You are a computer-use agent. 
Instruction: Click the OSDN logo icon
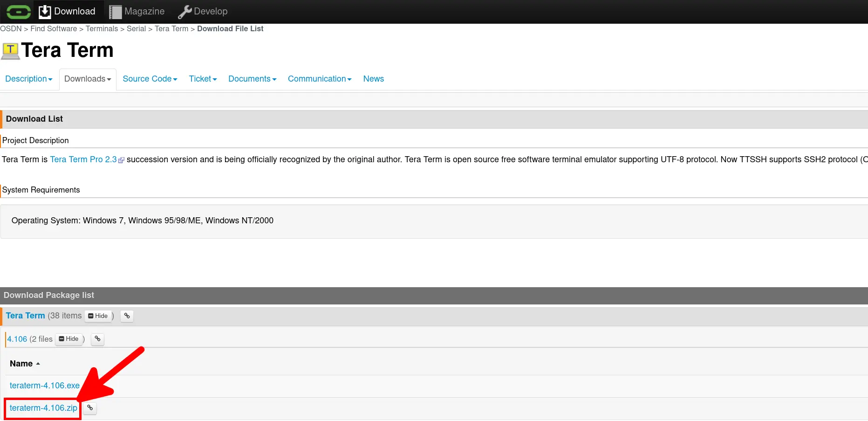pos(18,12)
